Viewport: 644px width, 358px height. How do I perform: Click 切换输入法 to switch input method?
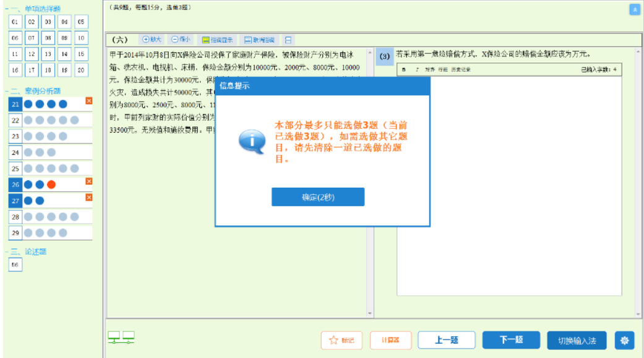point(577,340)
